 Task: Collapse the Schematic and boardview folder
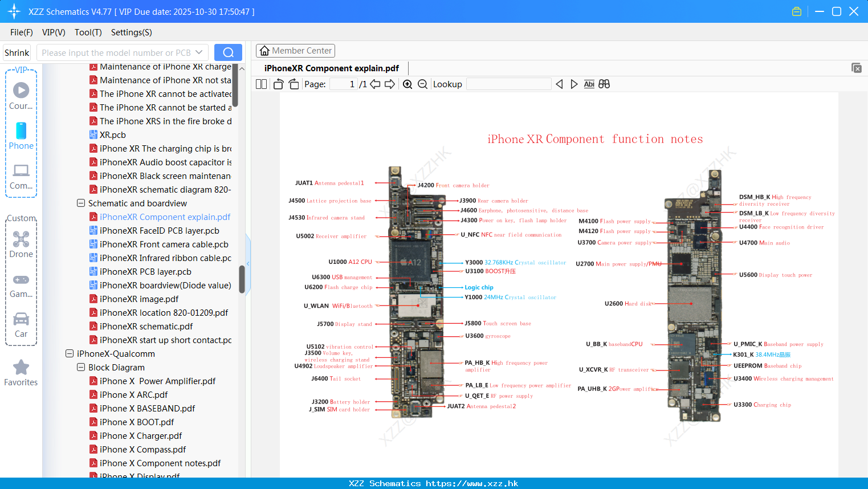click(81, 203)
